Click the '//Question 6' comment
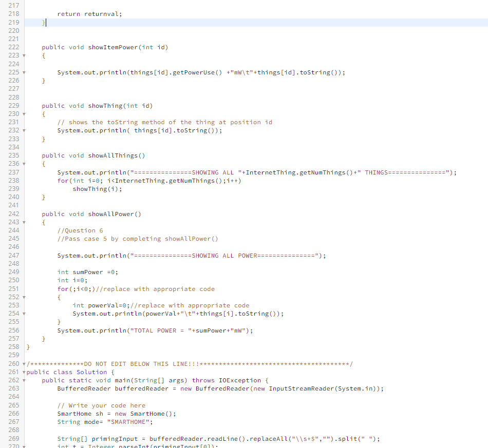Screen dimensions: 488x448 pos(80,230)
